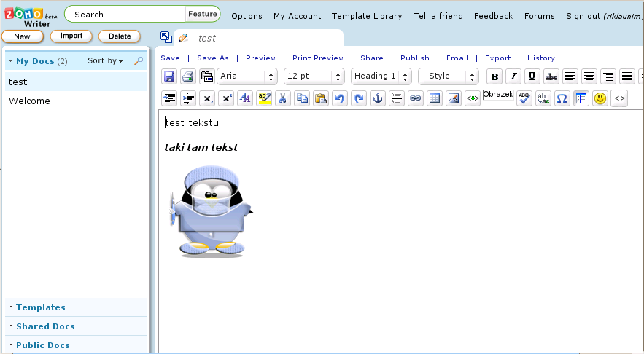The width and height of the screenshot is (644, 354).
Task: Toggle italic formatting
Action: click(x=513, y=76)
